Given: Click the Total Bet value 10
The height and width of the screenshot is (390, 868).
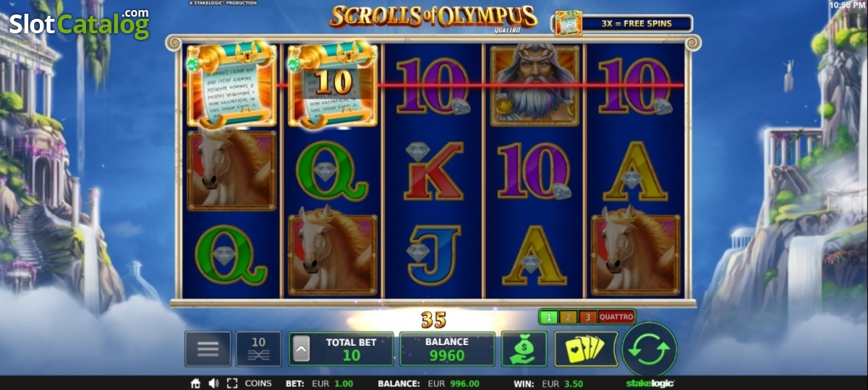Looking at the screenshot, I should pyautogui.click(x=352, y=355).
